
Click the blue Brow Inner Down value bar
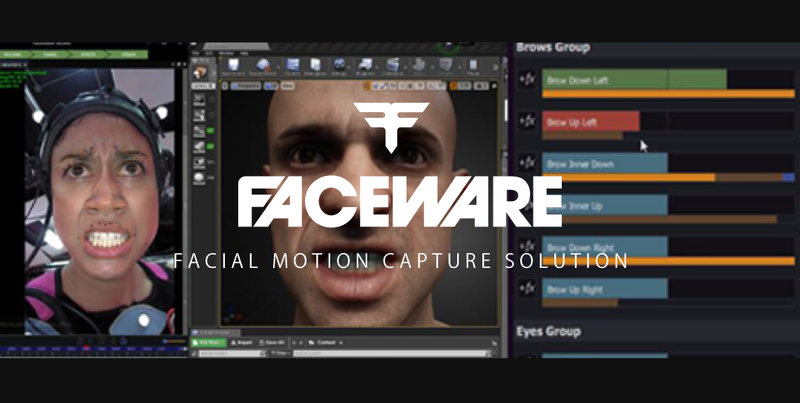point(605,163)
